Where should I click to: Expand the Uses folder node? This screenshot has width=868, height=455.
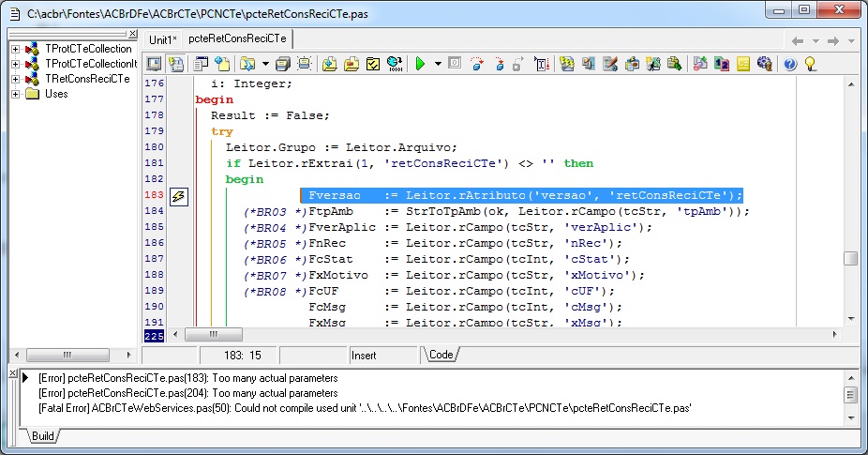[x=16, y=94]
